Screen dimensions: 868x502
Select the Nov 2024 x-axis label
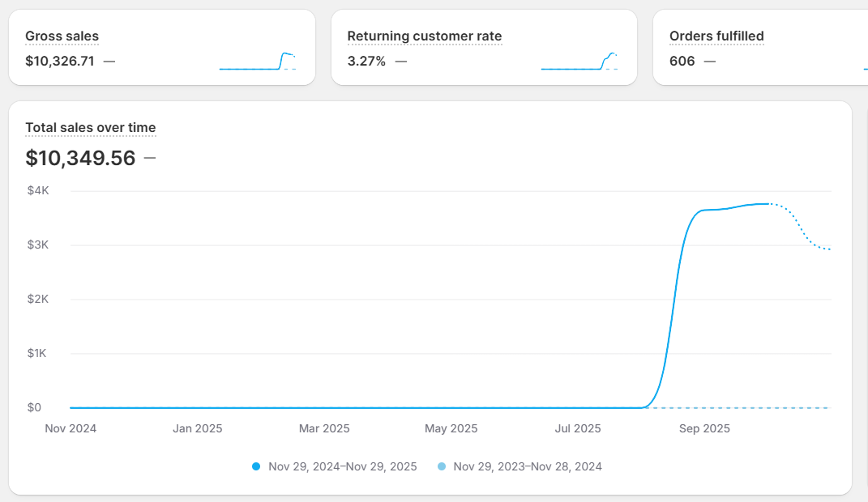[x=71, y=428]
